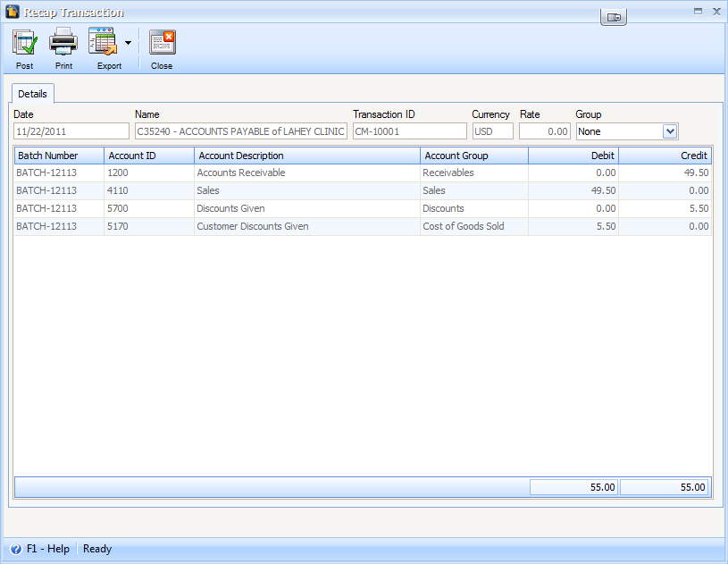Click the Name field with LAHEY CLINIC
Viewport: 728px width, 564px height.
[x=241, y=131]
